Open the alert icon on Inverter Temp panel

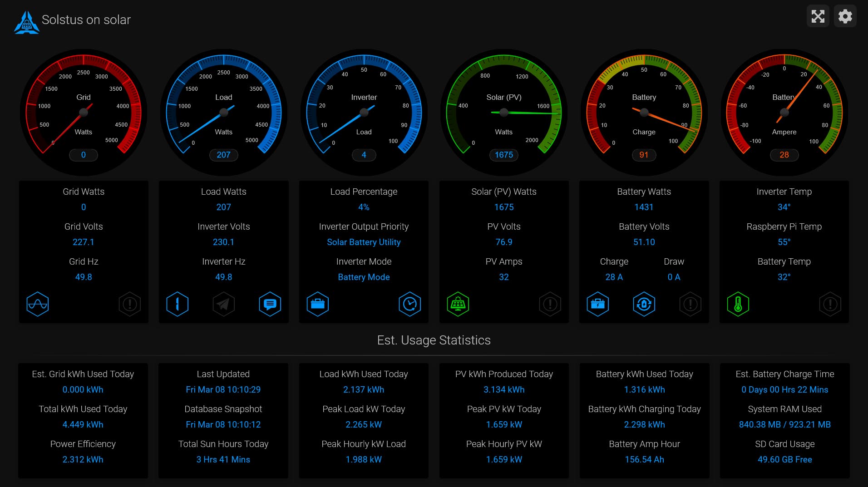point(830,304)
